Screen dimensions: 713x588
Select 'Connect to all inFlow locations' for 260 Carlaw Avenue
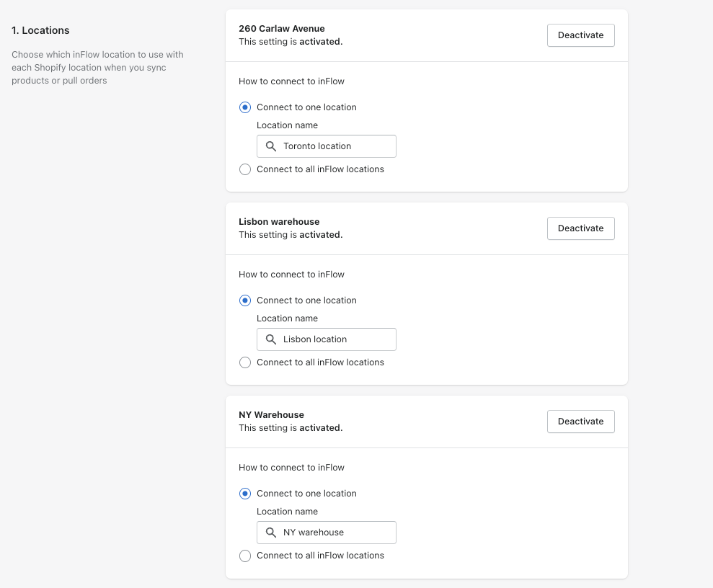[x=245, y=169]
